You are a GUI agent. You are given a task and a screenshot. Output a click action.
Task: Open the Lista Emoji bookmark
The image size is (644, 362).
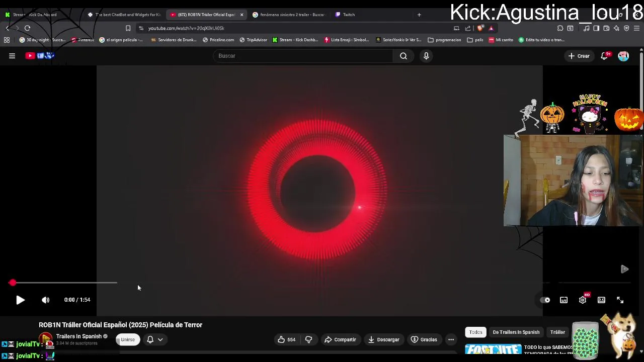click(347, 40)
